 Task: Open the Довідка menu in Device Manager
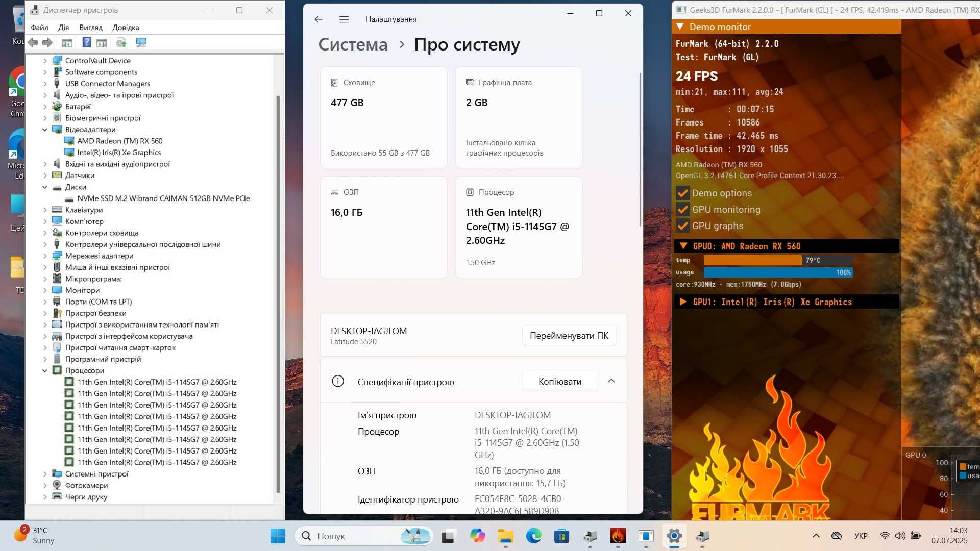point(126,28)
